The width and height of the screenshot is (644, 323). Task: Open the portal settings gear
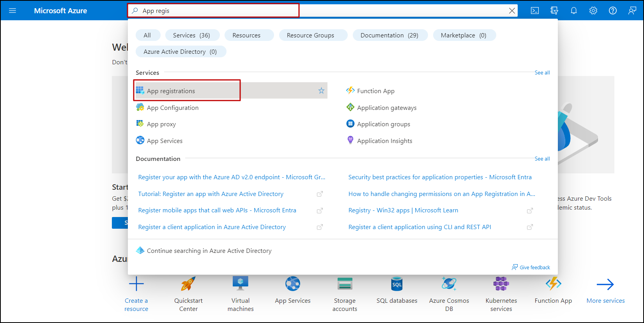pyautogui.click(x=593, y=11)
